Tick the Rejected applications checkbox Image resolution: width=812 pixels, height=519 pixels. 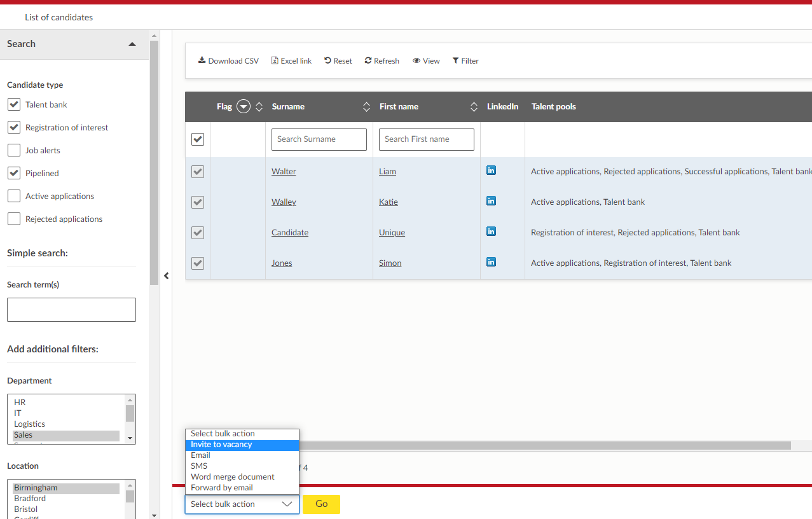coord(14,219)
